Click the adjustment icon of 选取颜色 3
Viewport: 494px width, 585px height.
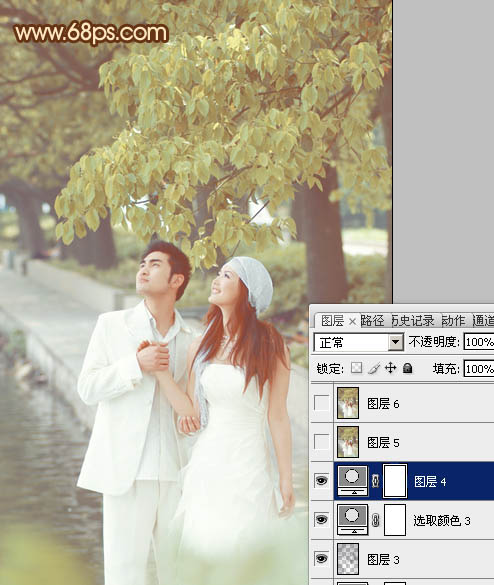coord(353,520)
